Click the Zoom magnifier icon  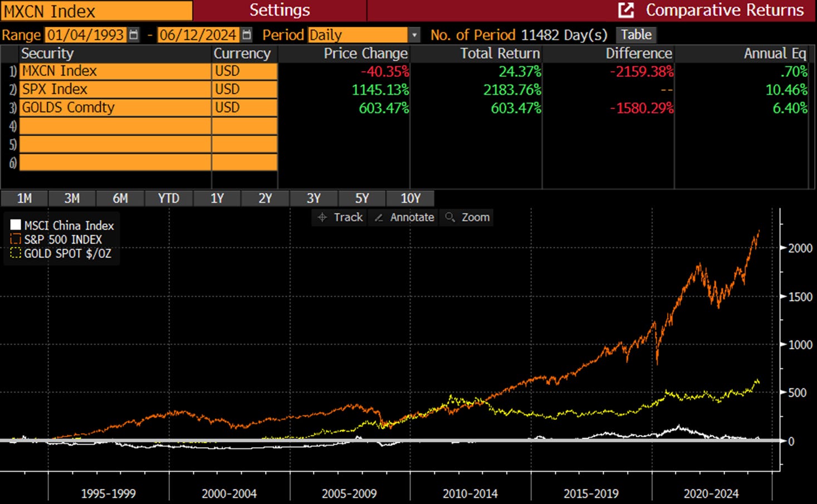click(450, 217)
